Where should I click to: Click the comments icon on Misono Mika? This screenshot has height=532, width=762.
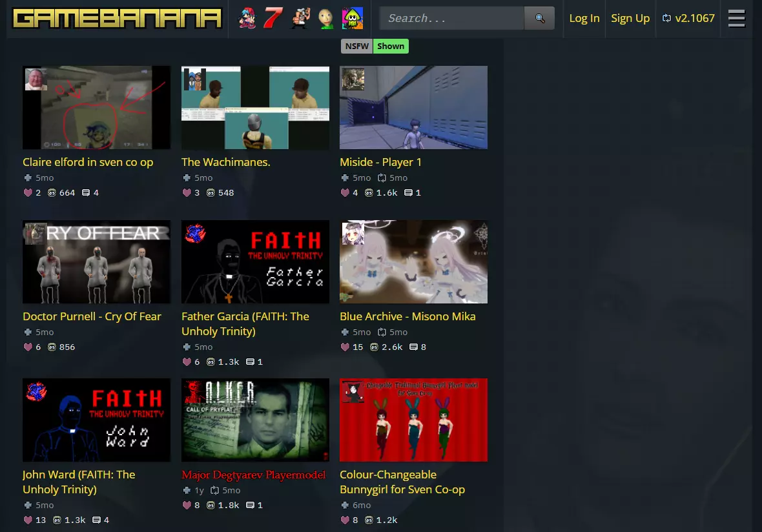tap(413, 347)
